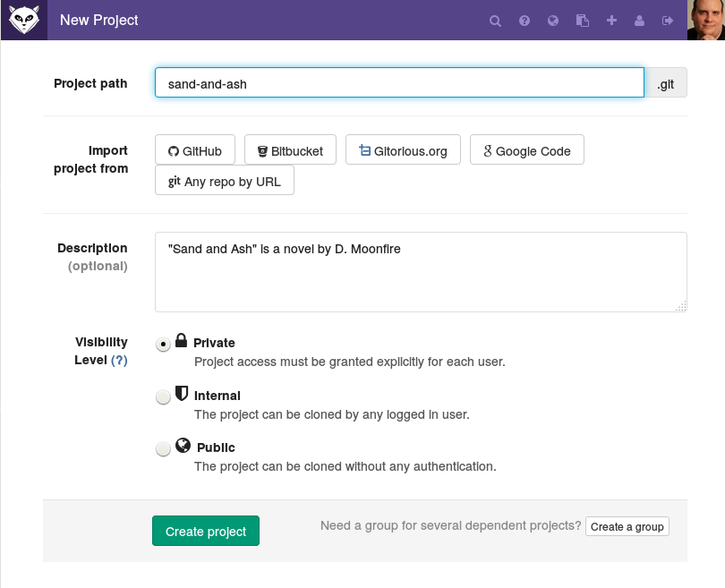This screenshot has height=588, width=725.
Task: Open public area globe icon
Action: [553, 21]
